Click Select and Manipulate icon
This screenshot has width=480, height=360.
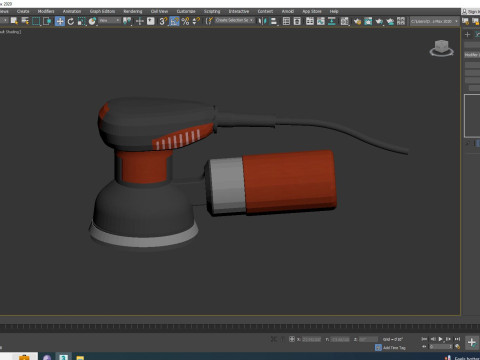pyautogui.click(x=140, y=21)
